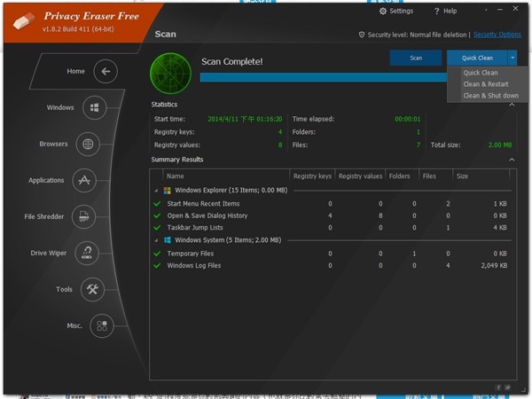Click the 2,049 KB size value
Image resolution: width=532 pixels, height=399 pixels.
(x=494, y=266)
